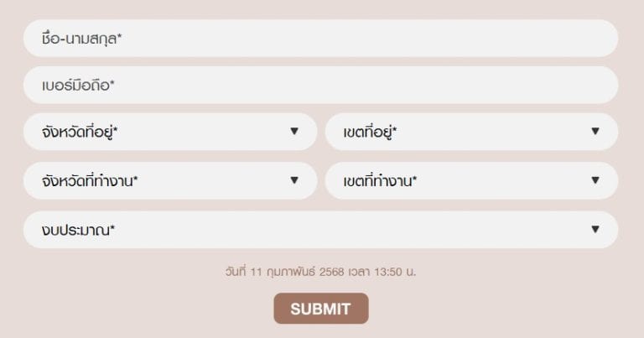Open the จังหวัดที่อยู่ province dropdown
The image size is (644, 338).
tap(170, 132)
